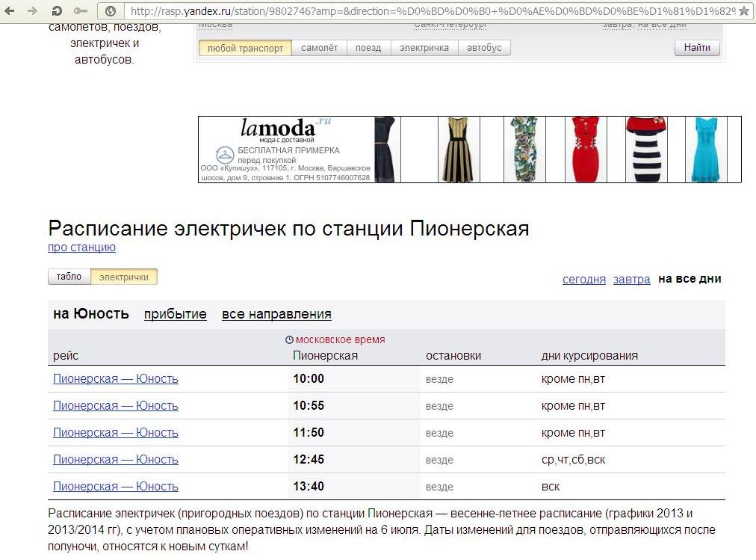Bookmark the page with the star icon
The height and width of the screenshot is (560, 756).
[744, 11]
